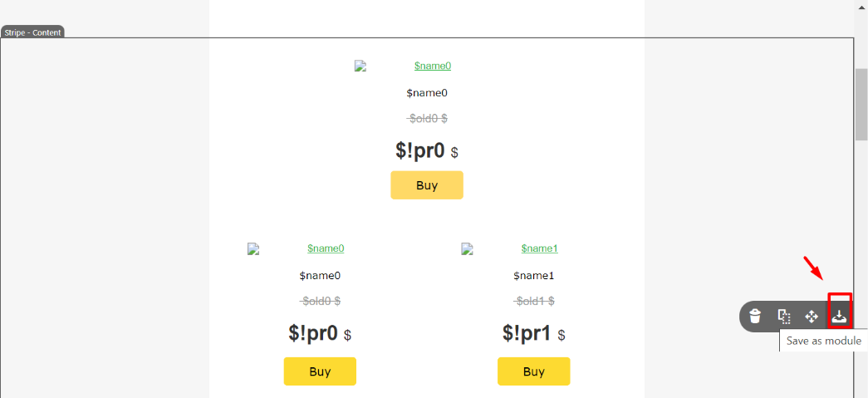Click the vertical scrollbar thumb
Image resolution: width=868 pixels, height=398 pixels.
[861, 102]
